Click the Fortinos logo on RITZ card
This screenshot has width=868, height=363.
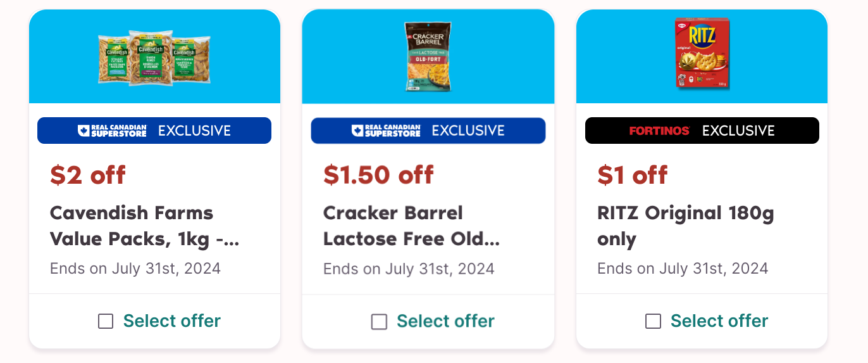tap(659, 131)
